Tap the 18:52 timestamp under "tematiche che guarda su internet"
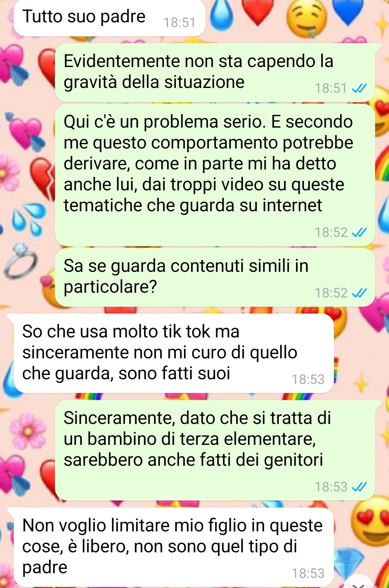389x588 pixels. tap(331, 233)
